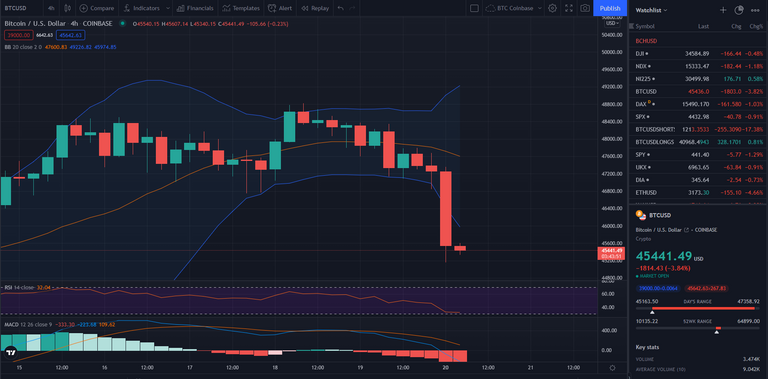Change the 4h timeframe interval
Screen dimensions: 768x379
51,8
